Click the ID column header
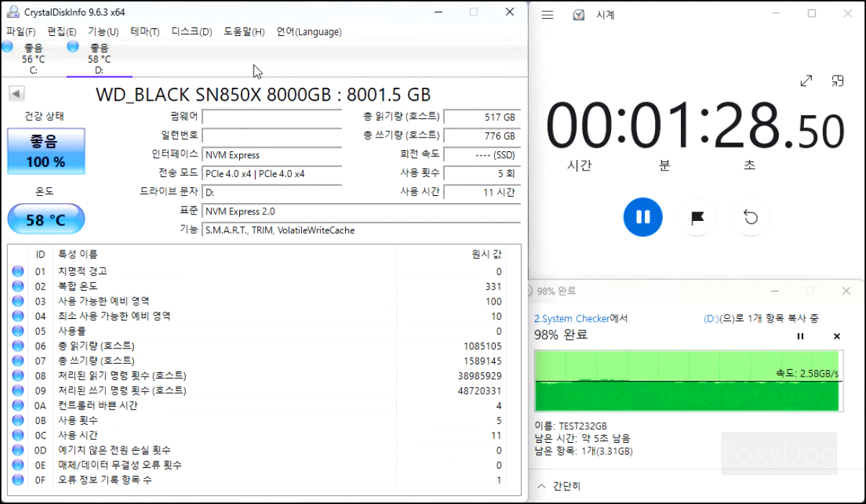 [40, 254]
